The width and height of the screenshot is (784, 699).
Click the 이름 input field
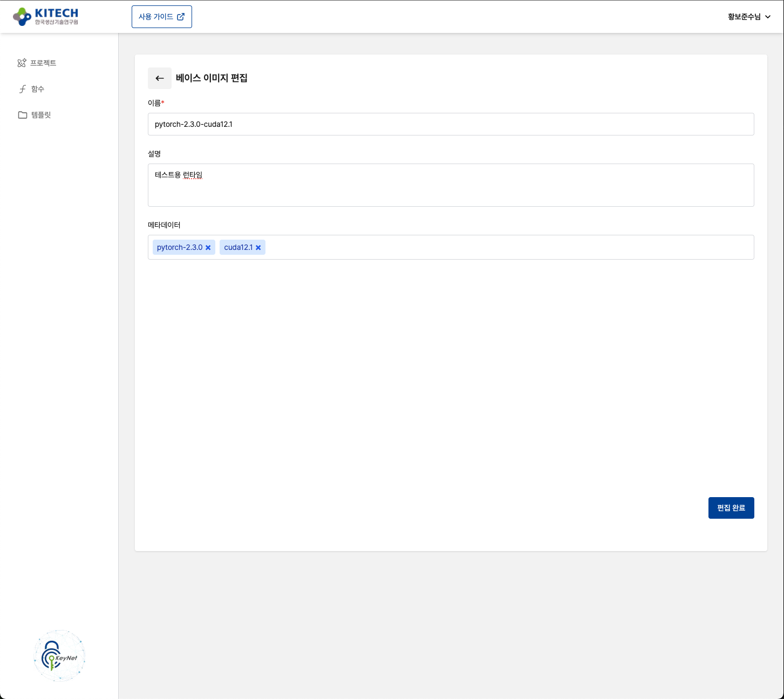(x=451, y=124)
